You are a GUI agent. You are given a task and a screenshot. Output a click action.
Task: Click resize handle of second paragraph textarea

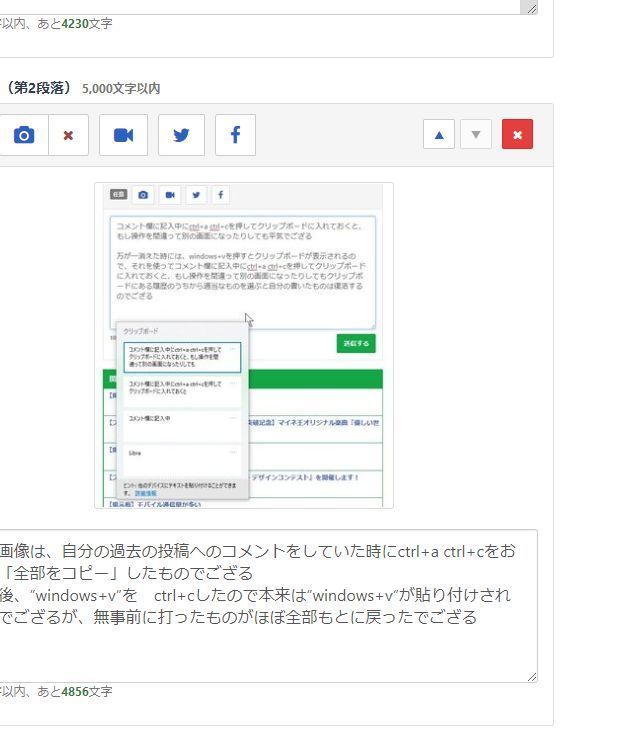coord(531,677)
